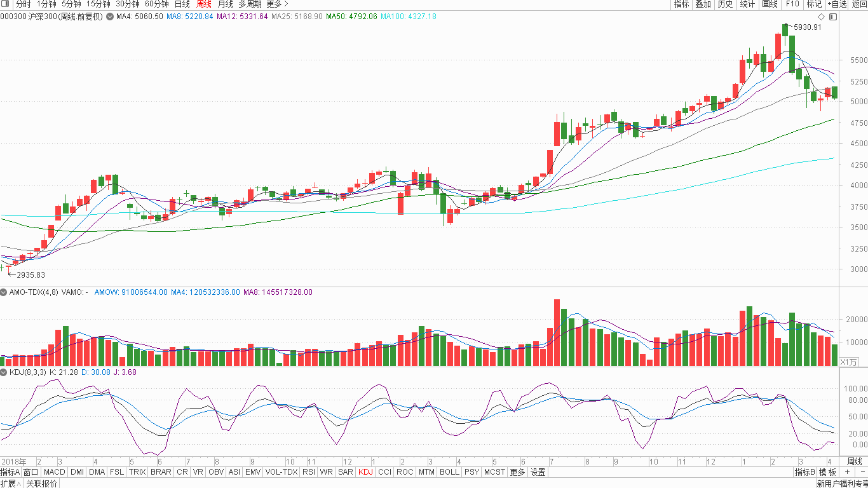
Task: Open the 统计 statistics button
Action: tap(748, 4)
